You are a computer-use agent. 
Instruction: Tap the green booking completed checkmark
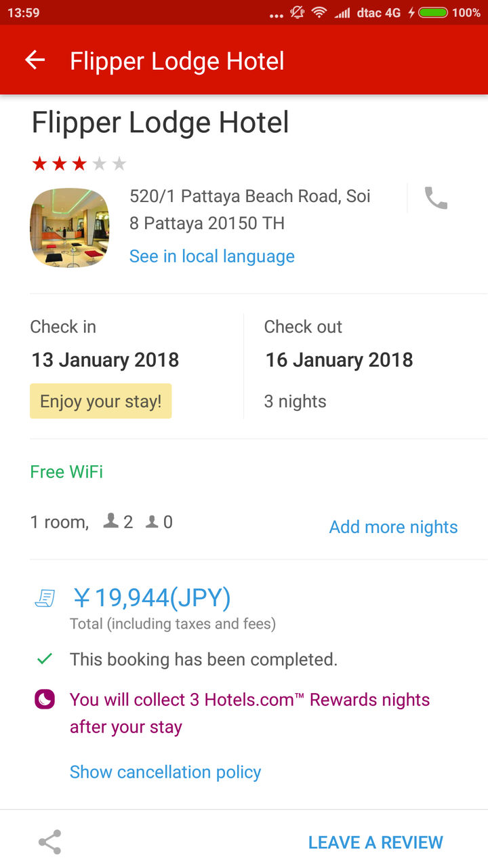(x=45, y=658)
